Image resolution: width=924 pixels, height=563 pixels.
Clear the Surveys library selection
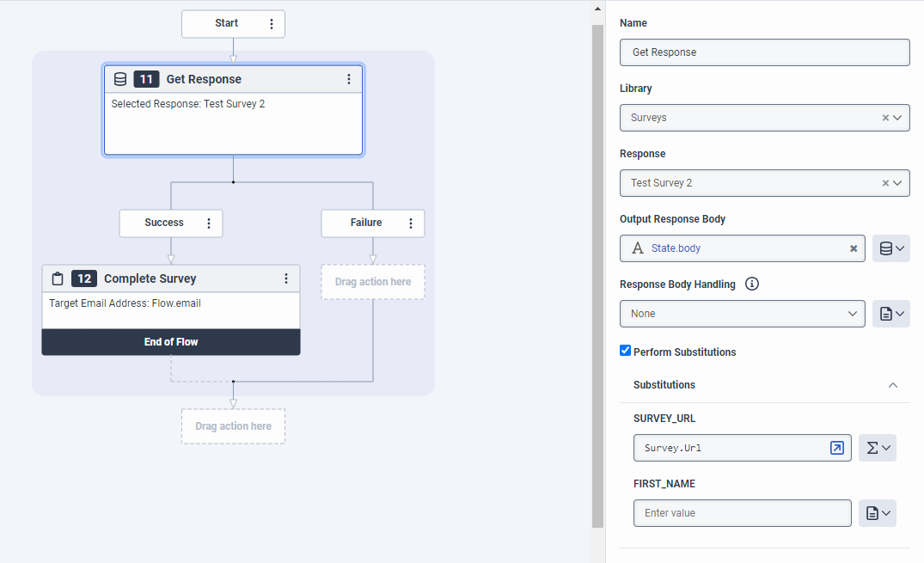pos(885,118)
